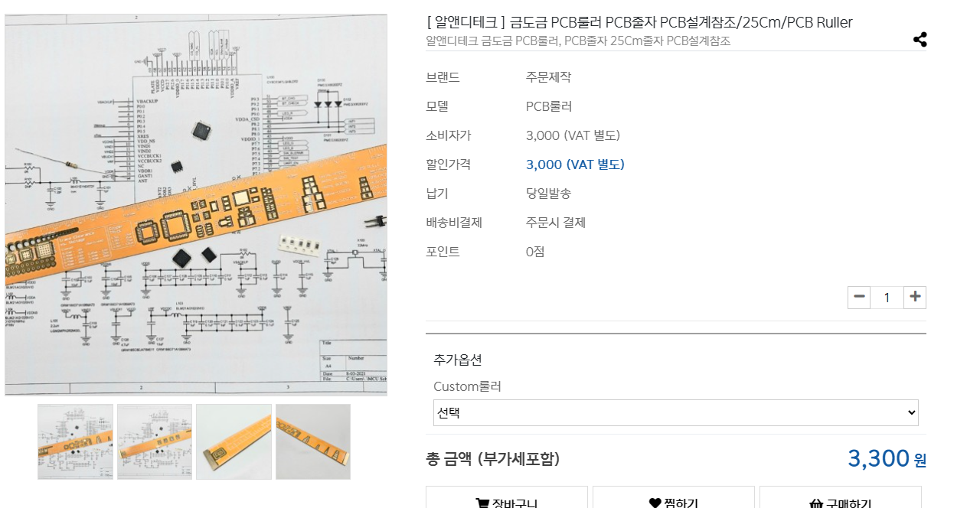This screenshot has width=980, height=508.
Task: Decrease quantity with the minus button
Action: point(859,297)
